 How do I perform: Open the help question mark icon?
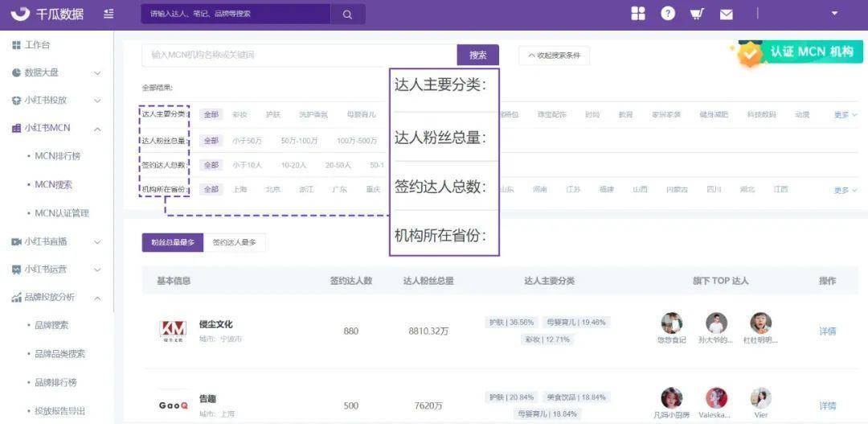[668, 14]
